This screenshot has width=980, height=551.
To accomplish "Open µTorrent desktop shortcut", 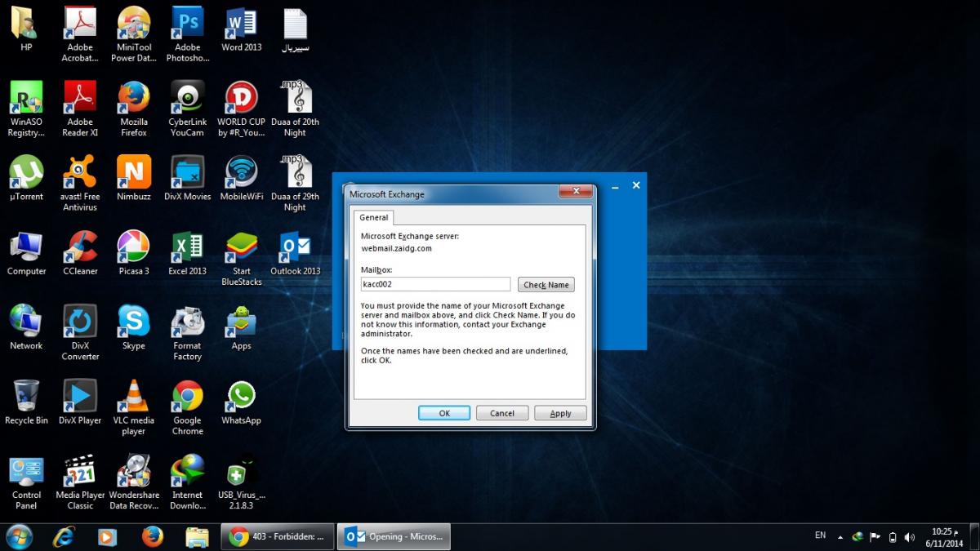I will (x=26, y=179).
